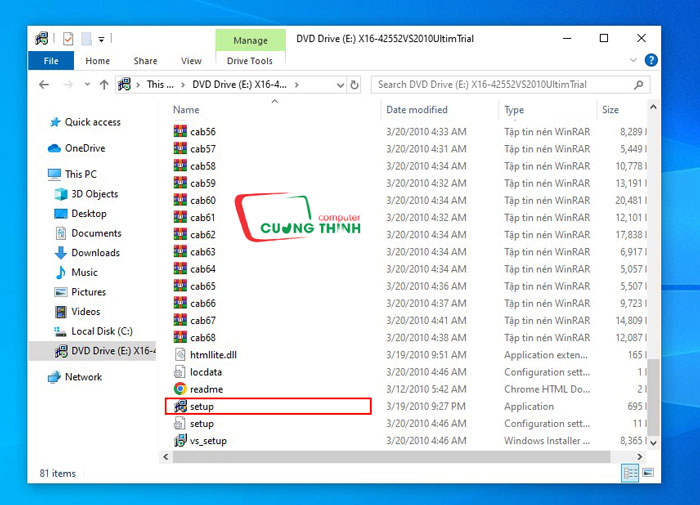Select the cab65 archive file
This screenshot has height=505, width=700.
point(195,286)
